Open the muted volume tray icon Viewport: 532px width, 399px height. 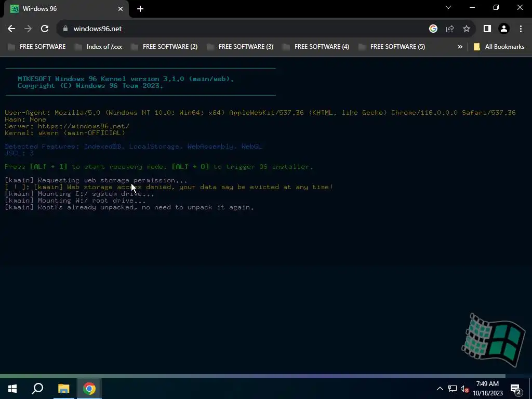[464, 389]
